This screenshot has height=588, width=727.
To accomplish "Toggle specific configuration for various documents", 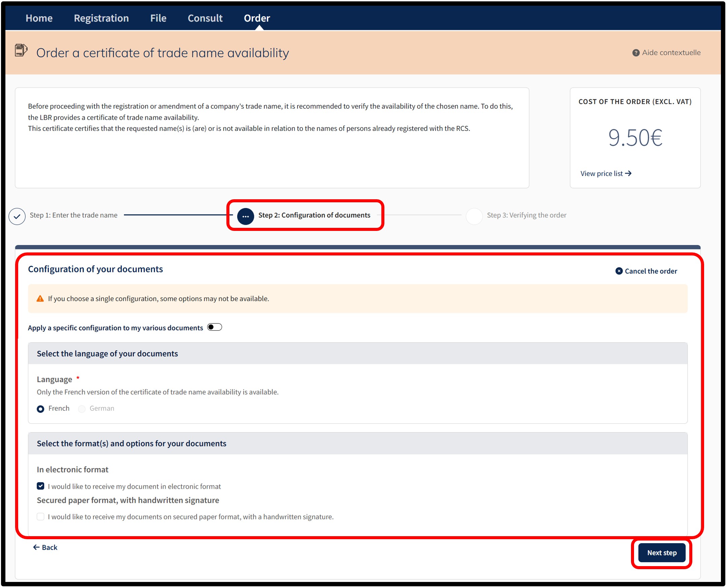I will click(215, 327).
